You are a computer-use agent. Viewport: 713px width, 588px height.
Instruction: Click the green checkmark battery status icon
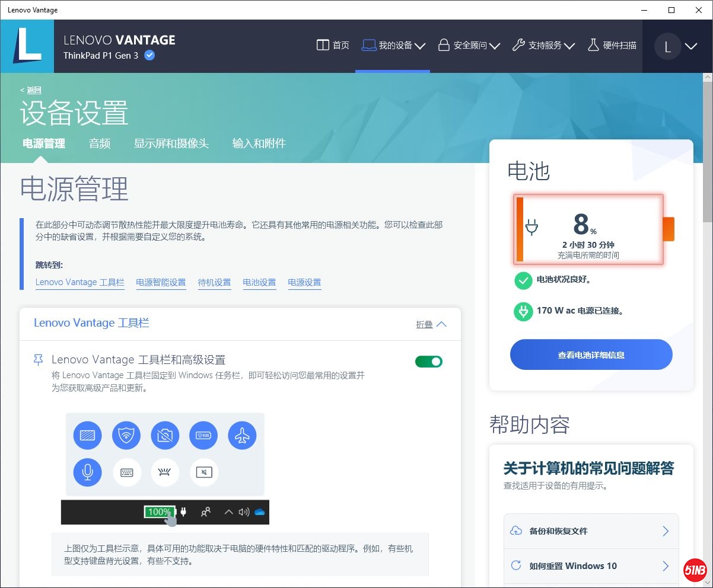pos(523,280)
